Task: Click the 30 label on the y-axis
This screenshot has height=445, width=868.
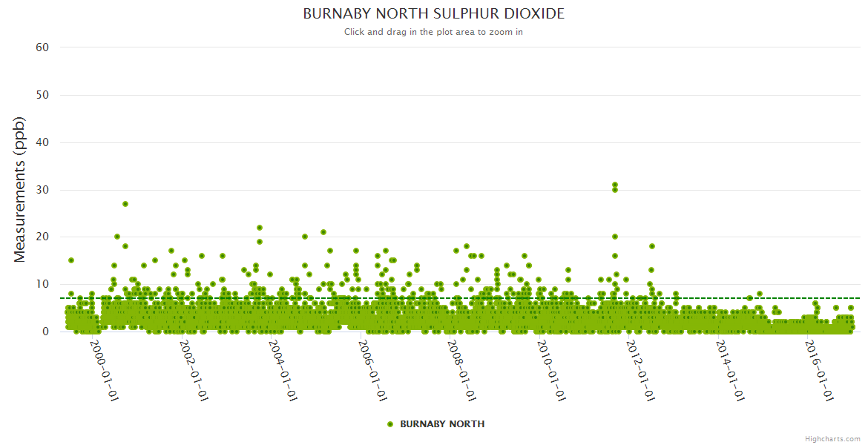Action: 42,190
